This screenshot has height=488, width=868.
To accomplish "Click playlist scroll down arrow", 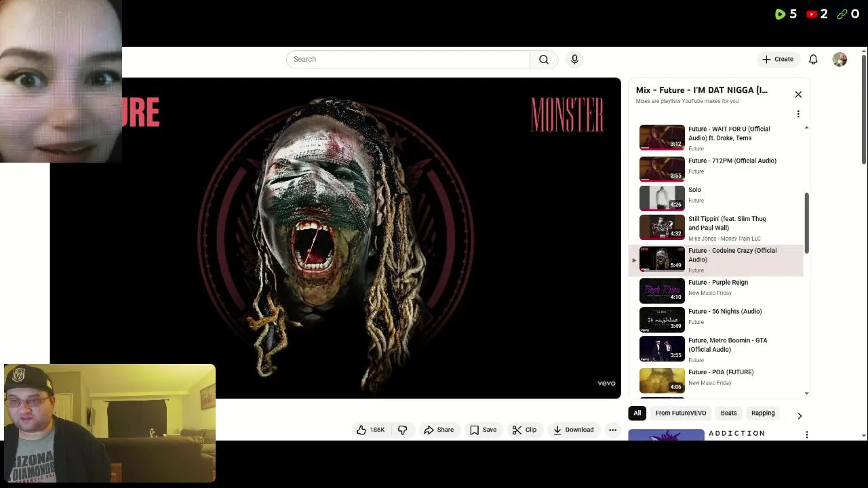I will [806, 393].
